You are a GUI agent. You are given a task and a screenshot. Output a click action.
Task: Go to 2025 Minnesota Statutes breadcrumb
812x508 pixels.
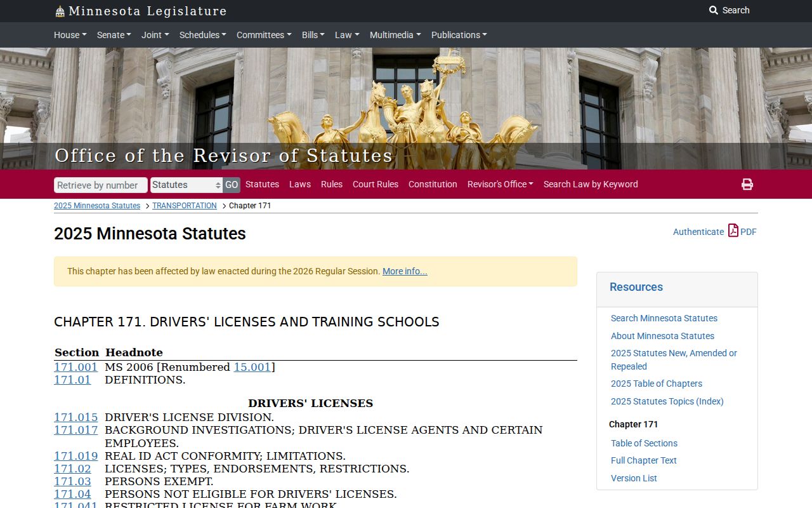click(x=97, y=206)
